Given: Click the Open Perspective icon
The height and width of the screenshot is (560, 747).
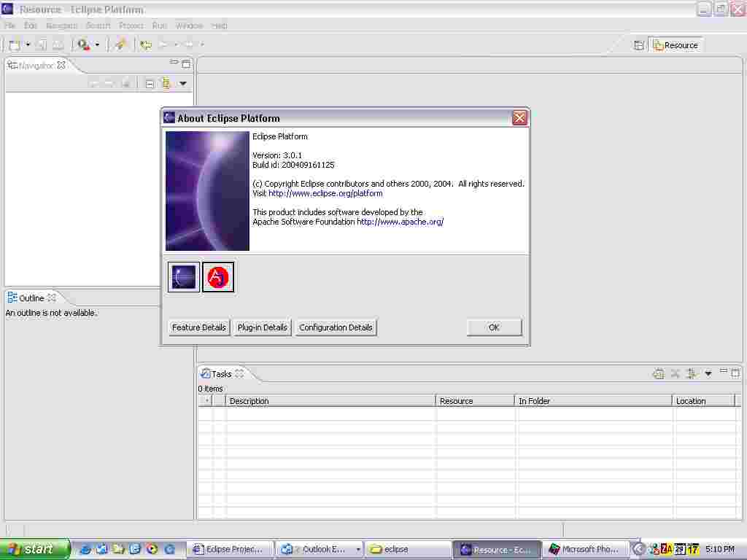Looking at the screenshot, I should 639,45.
